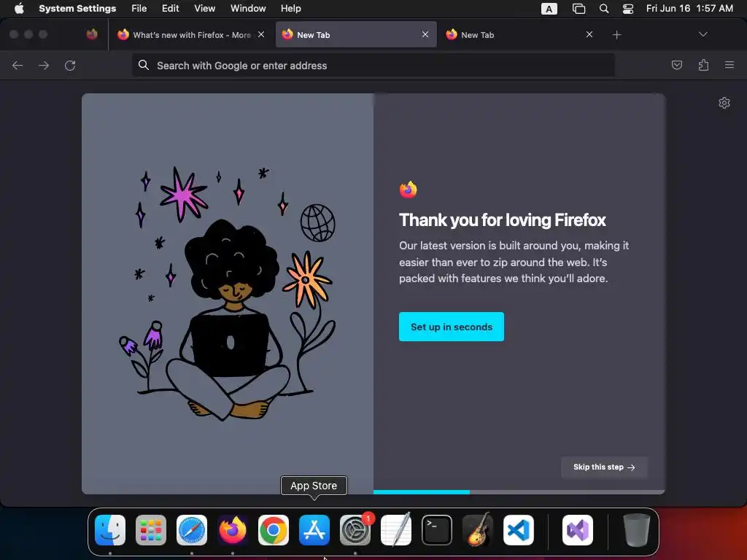Click the onboarding progress bar

click(x=519, y=492)
